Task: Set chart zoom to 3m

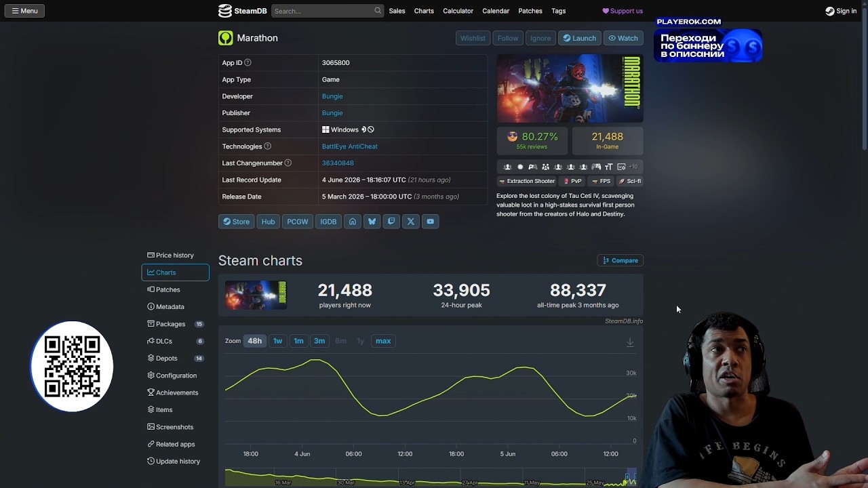Action: [x=319, y=341]
